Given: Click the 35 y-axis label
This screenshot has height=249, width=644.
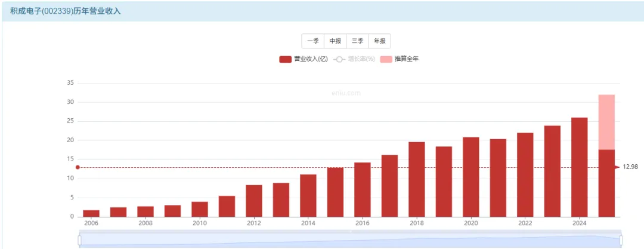Looking at the screenshot, I should click(70, 83).
